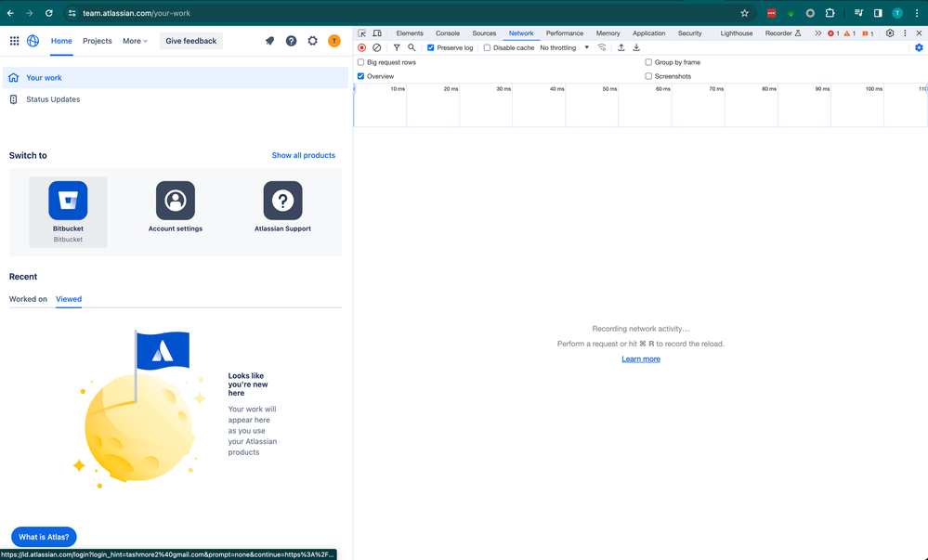Reload the page in browser toolbar

(49, 13)
